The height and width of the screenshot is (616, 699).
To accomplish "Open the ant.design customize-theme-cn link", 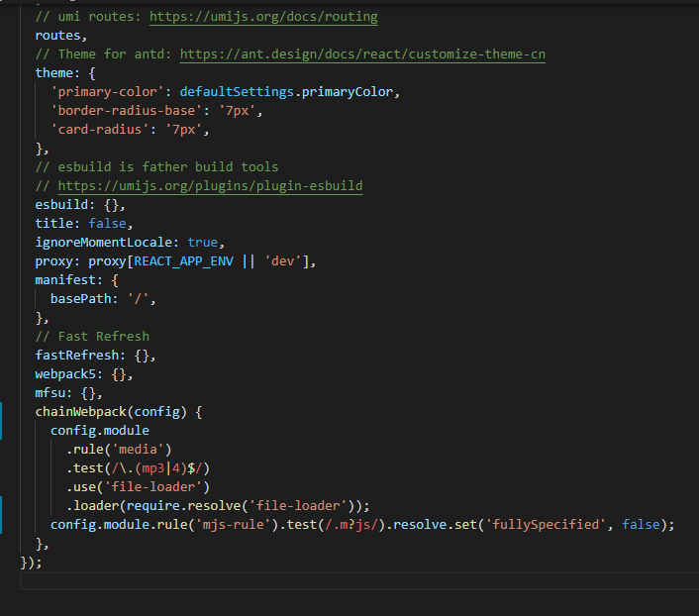I will point(362,53).
